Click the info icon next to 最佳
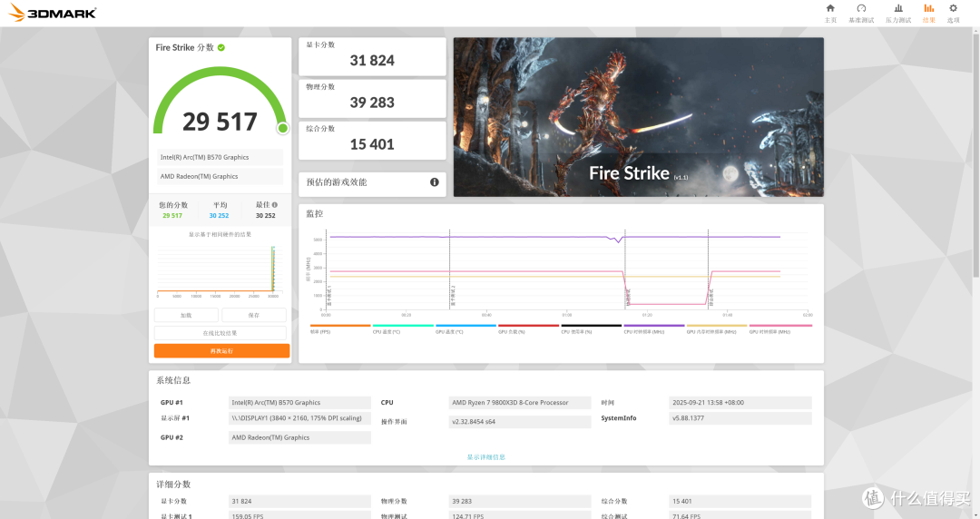The height and width of the screenshot is (519, 980). [274, 204]
